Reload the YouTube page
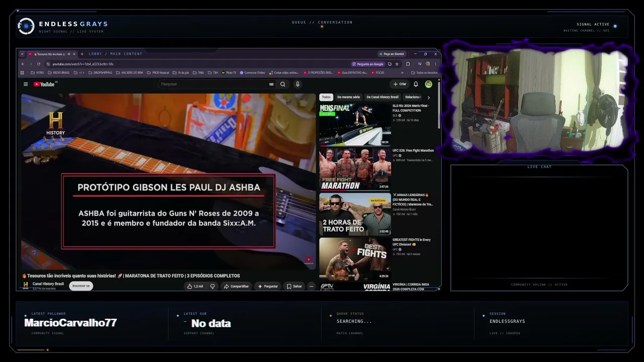This screenshot has height=362, width=644. [x=38, y=64]
